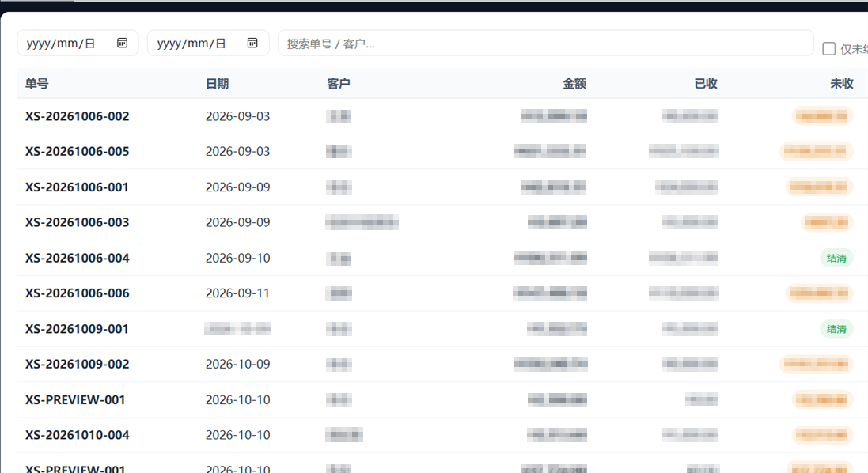The width and height of the screenshot is (868, 473).
Task: Open order XS-20261006-005
Action: tap(77, 152)
